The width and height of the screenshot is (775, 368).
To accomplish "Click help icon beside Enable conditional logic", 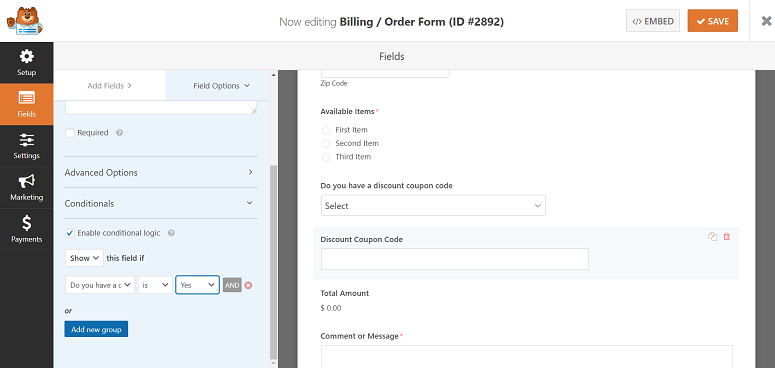I will click(171, 233).
